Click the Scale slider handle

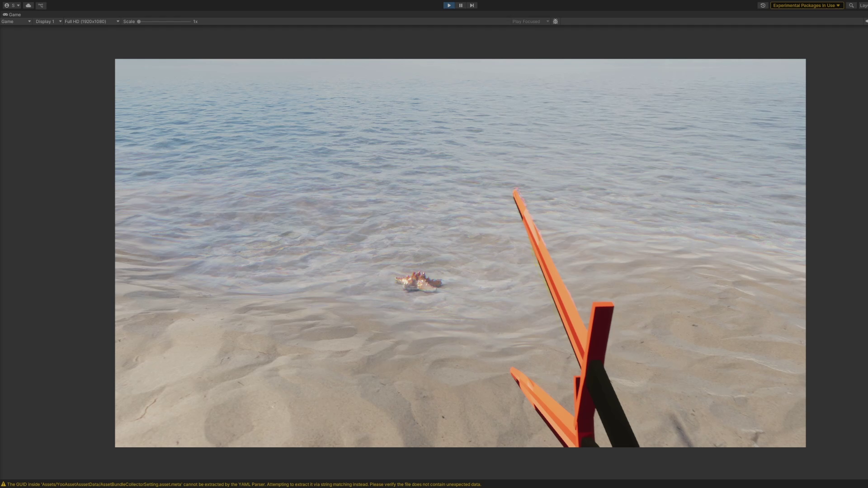coord(139,21)
